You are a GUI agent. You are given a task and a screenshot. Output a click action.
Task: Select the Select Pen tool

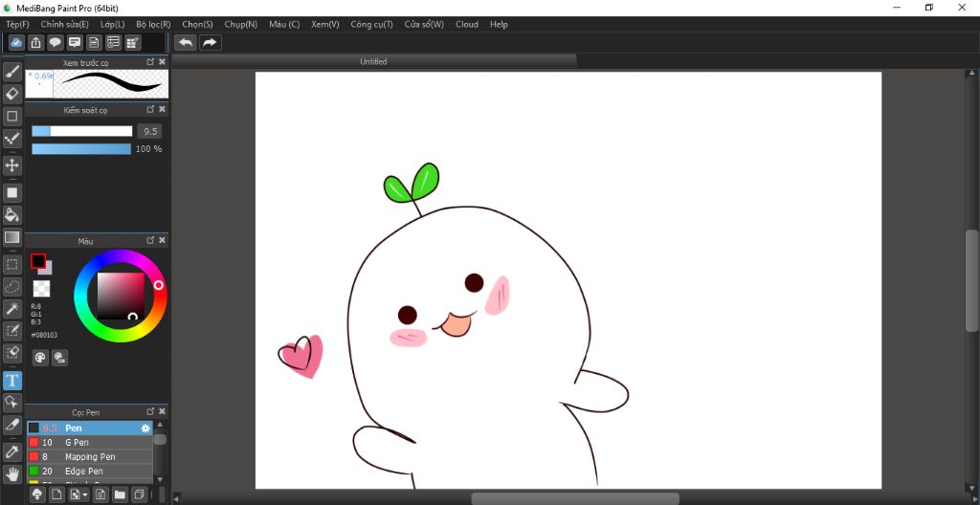tap(11, 331)
